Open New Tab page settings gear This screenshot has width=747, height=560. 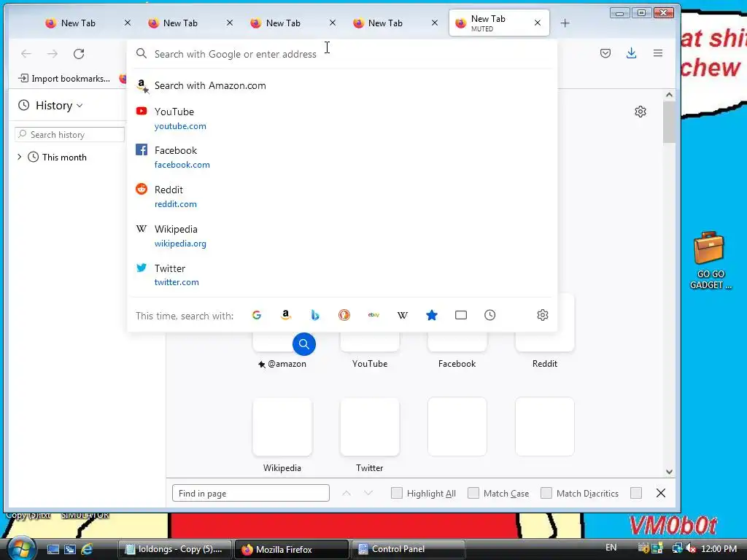tap(640, 112)
